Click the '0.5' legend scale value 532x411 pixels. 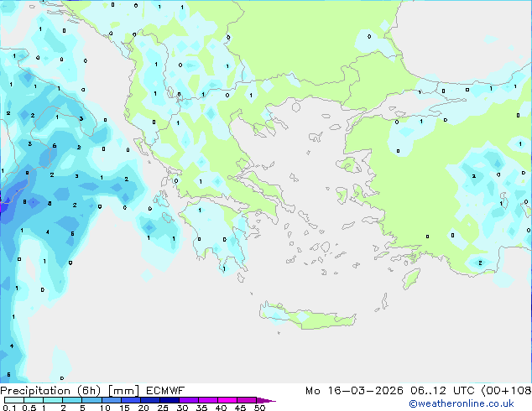(x=29, y=408)
